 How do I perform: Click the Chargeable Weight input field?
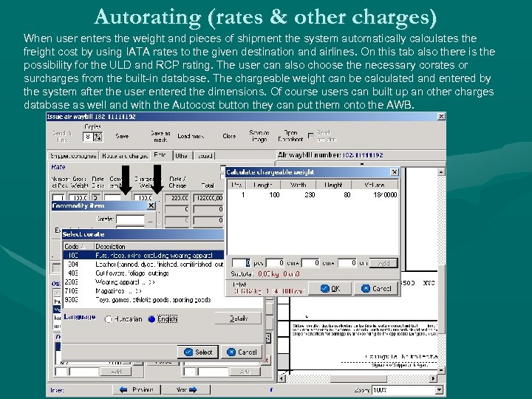click(144, 197)
